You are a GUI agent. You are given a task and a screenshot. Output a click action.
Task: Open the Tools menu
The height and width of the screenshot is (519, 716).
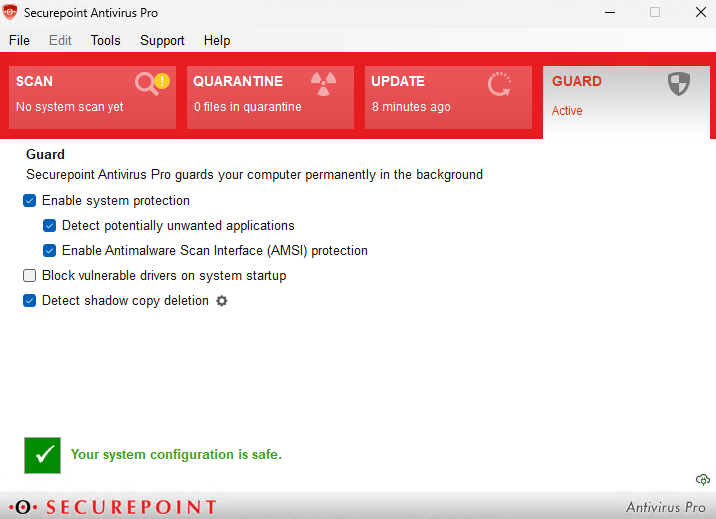[105, 41]
